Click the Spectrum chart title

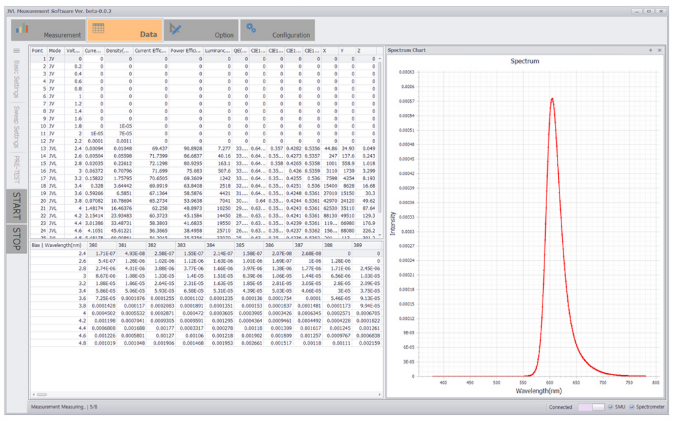(525, 61)
